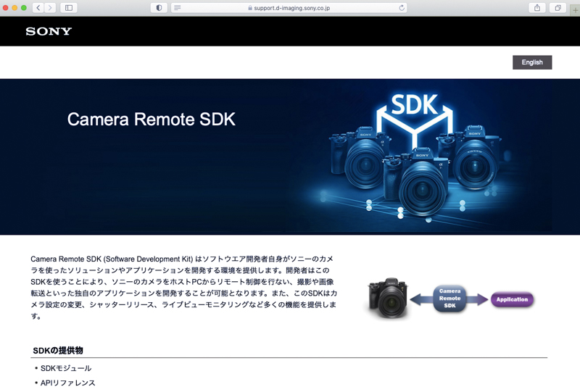Click the SONY logo in header
Image resolution: width=580 pixels, height=392 pixels.
(49, 31)
